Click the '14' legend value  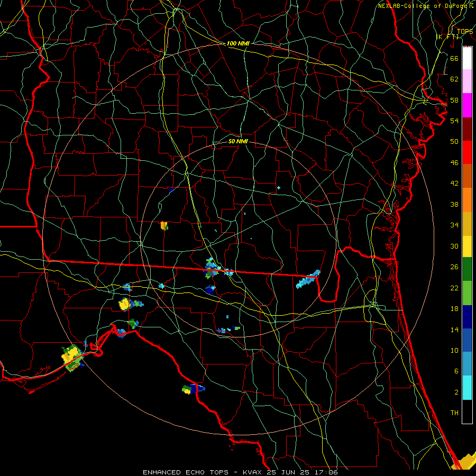point(454,329)
